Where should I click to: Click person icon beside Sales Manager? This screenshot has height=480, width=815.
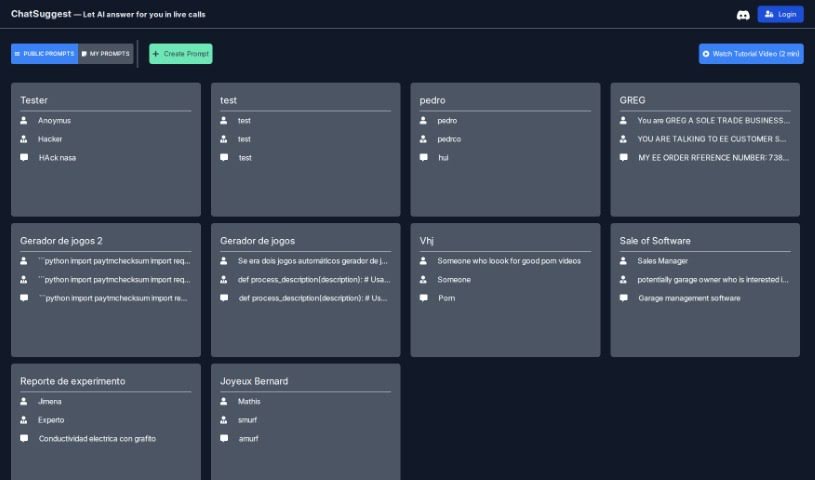(x=623, y=261)
